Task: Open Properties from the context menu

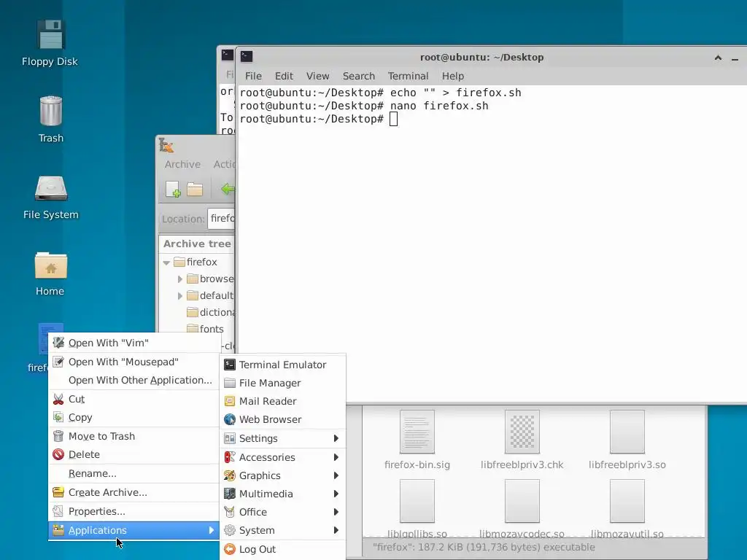Action: 133,511
